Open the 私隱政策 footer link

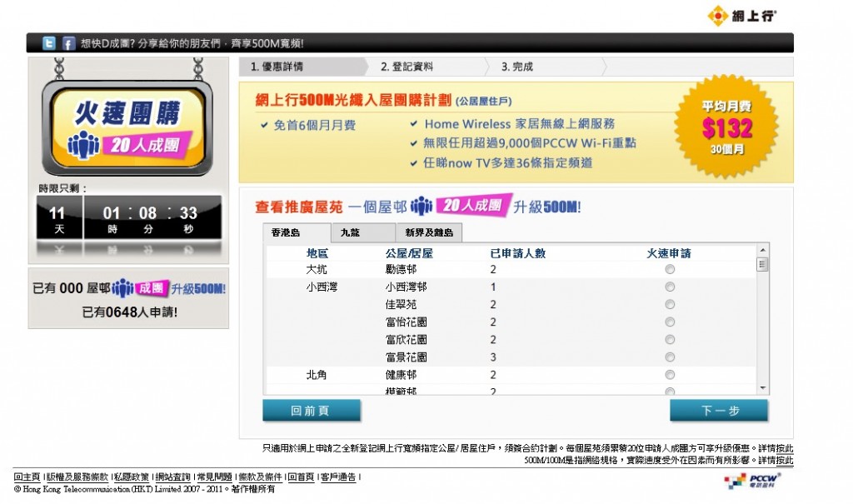(131, 477)
